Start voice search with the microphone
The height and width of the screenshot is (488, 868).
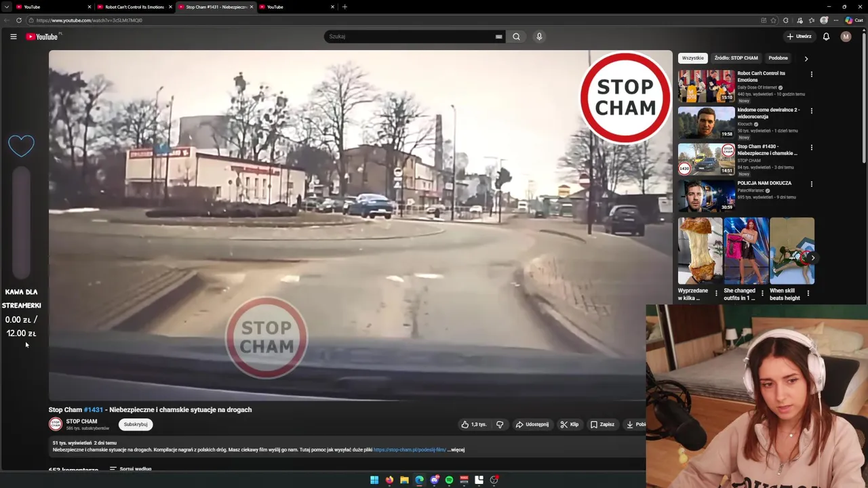pos(539,37)
